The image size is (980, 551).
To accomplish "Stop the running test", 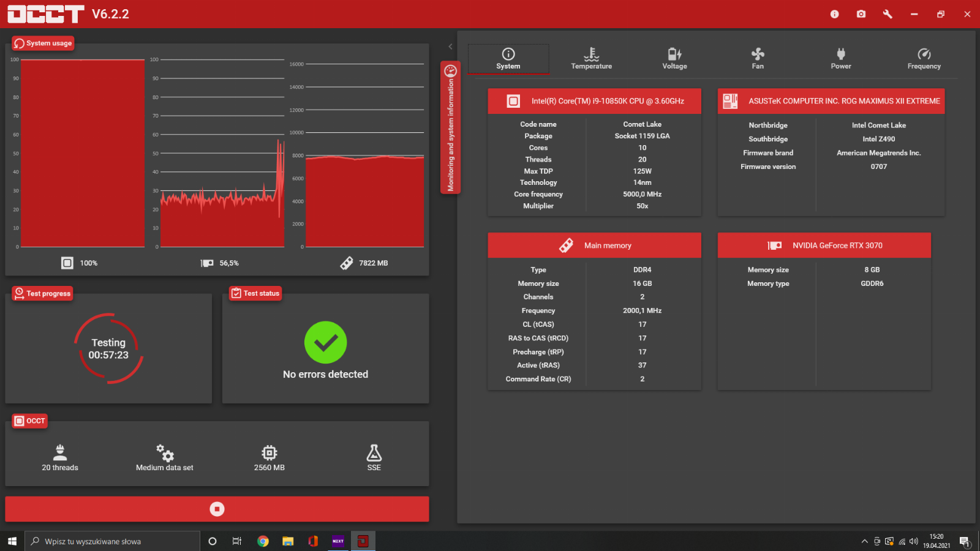I will click(x=217, y=509).
